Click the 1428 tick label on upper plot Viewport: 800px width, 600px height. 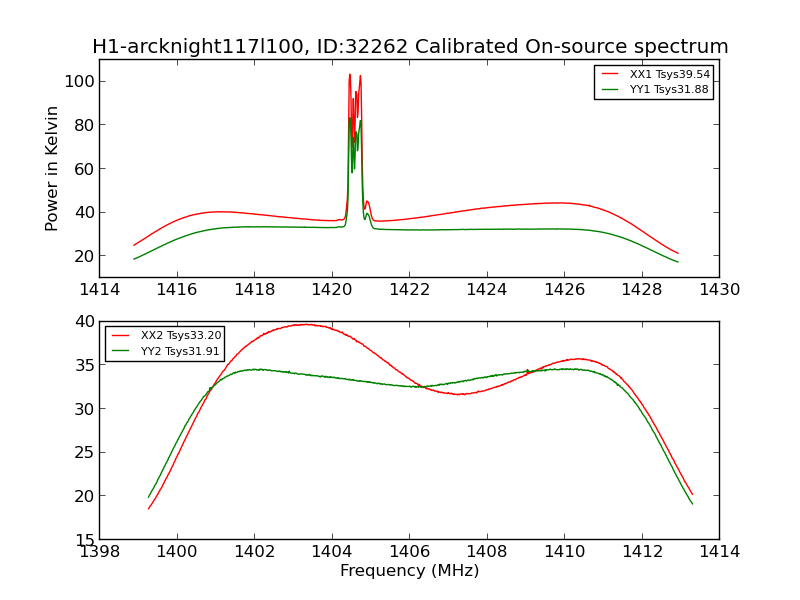pyautogui.click(x=642, y=290)
